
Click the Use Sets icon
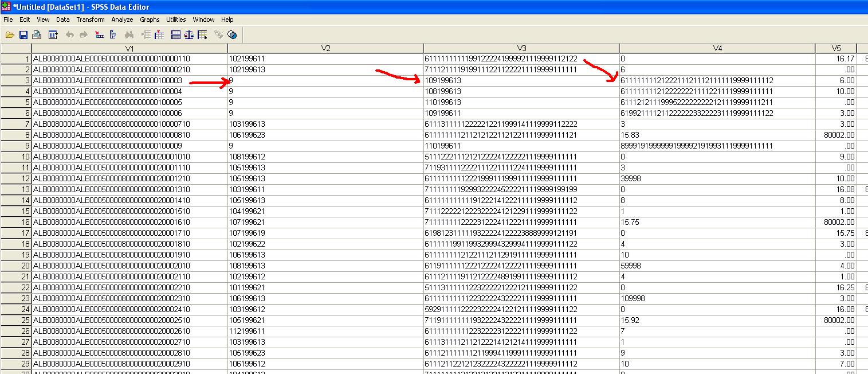point(231,35)
